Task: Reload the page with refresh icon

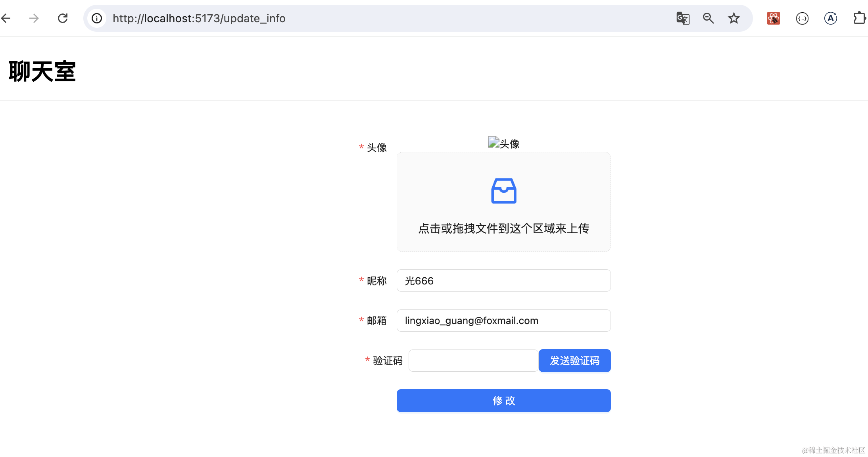Action: point(63,18)
